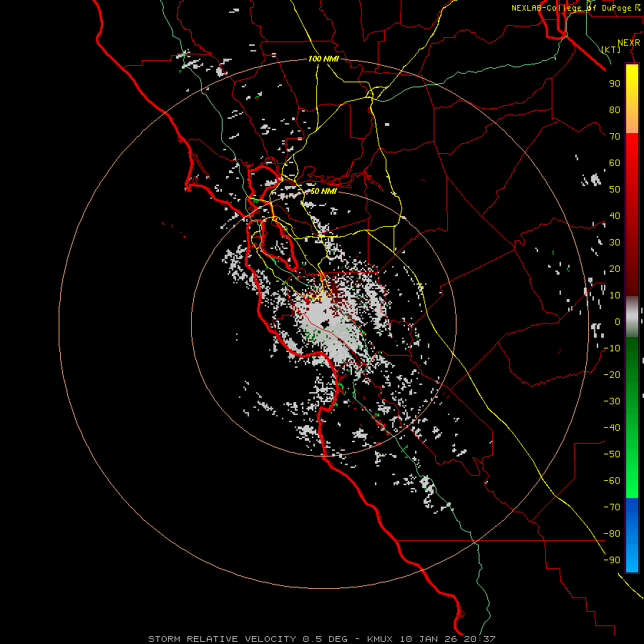Click the -10 value on the velocity scale
Screen dimensions: 644x644
612,348
